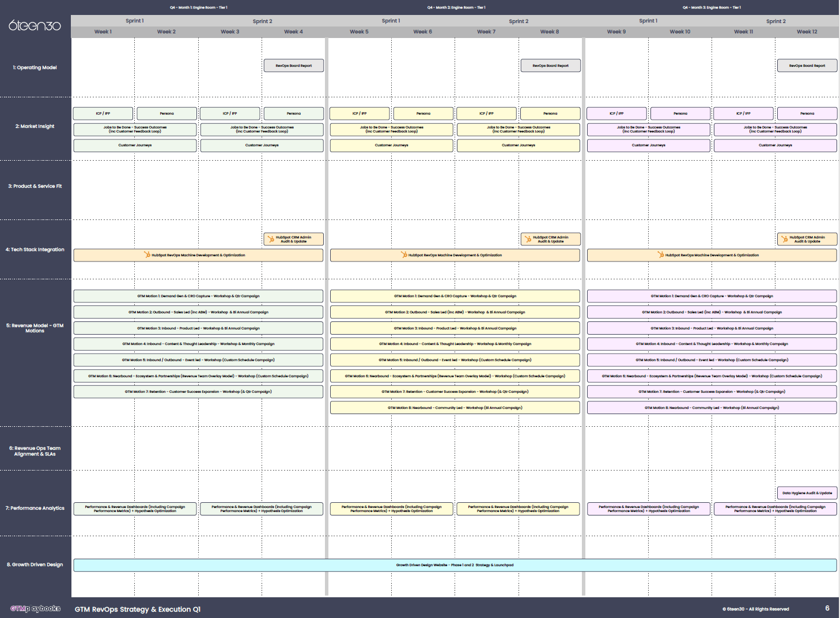
Task: Click 'Q4 - Month 1: Engine Room - Tier 1' title
Action: point(199,7)
